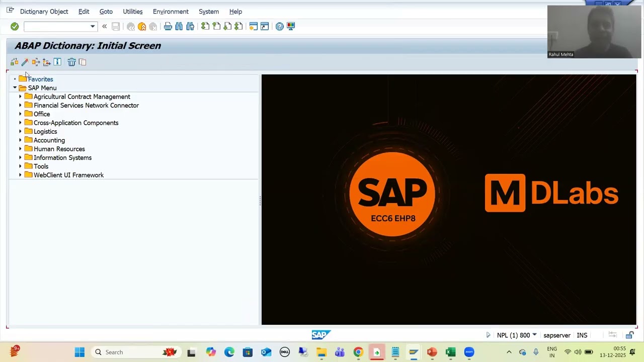The height and width of the screenshot is (362, 644).
Task: Expand the Financial Services Network Connector arrow
Action: pyautogui.click(x=21, y=105)
